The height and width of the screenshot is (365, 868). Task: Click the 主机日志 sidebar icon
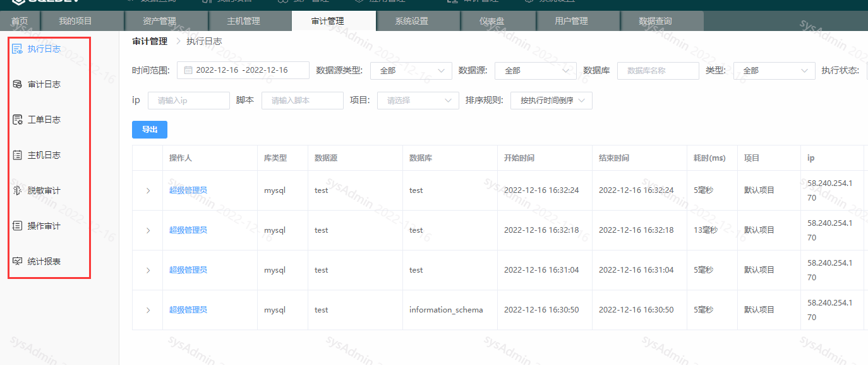point(17,155)
